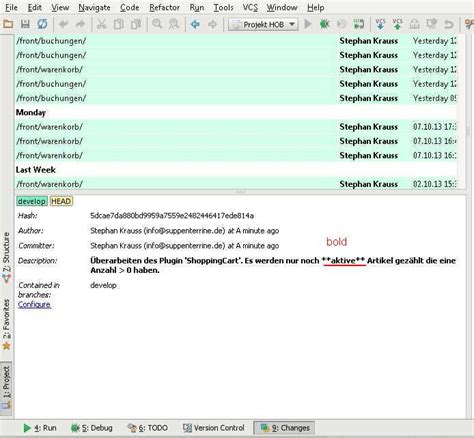474x438 pixels.
Task: Open the 5: Debug tool window tab
Action: pyautogui.click(x=91, y=428)
